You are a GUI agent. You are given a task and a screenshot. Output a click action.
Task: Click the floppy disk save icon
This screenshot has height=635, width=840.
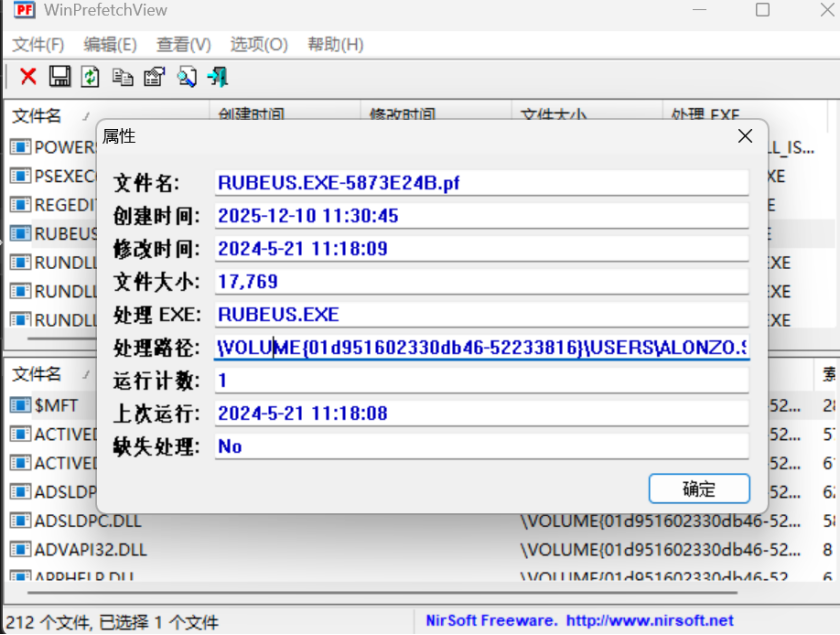[59, 77]
